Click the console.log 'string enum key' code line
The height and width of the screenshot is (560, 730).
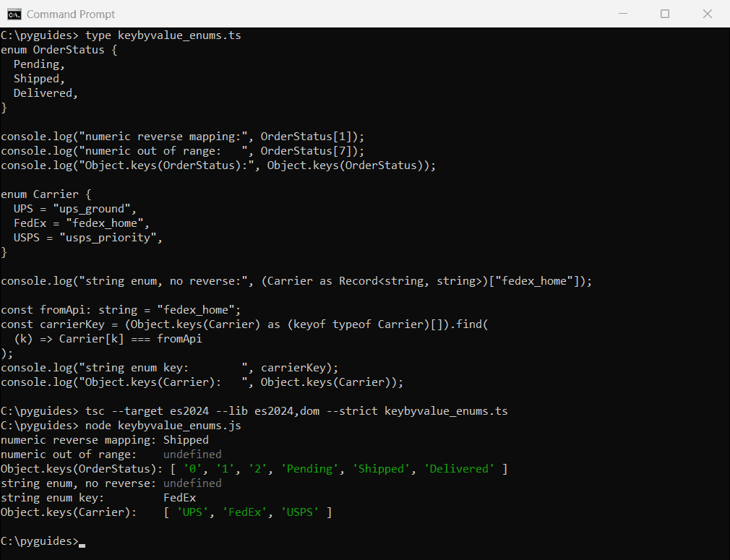(169, 368)
